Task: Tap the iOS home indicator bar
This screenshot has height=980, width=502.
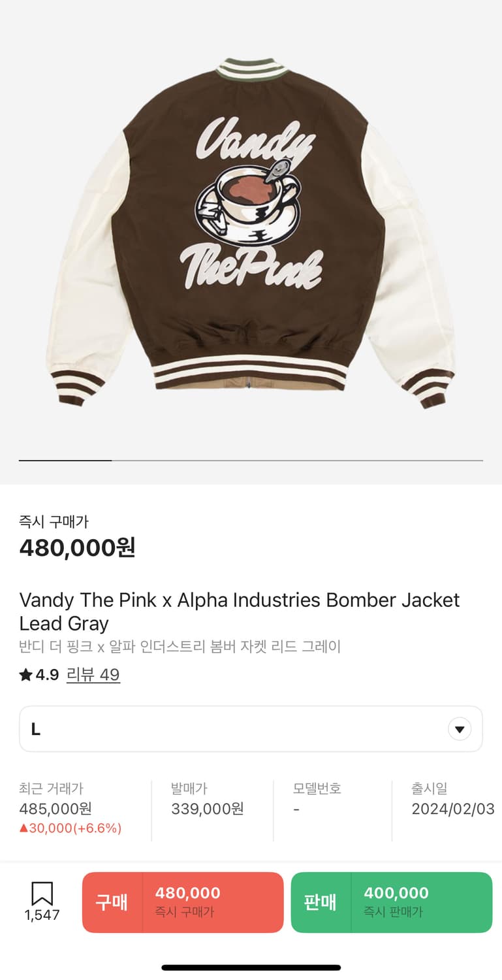Action: coord(251,968)
